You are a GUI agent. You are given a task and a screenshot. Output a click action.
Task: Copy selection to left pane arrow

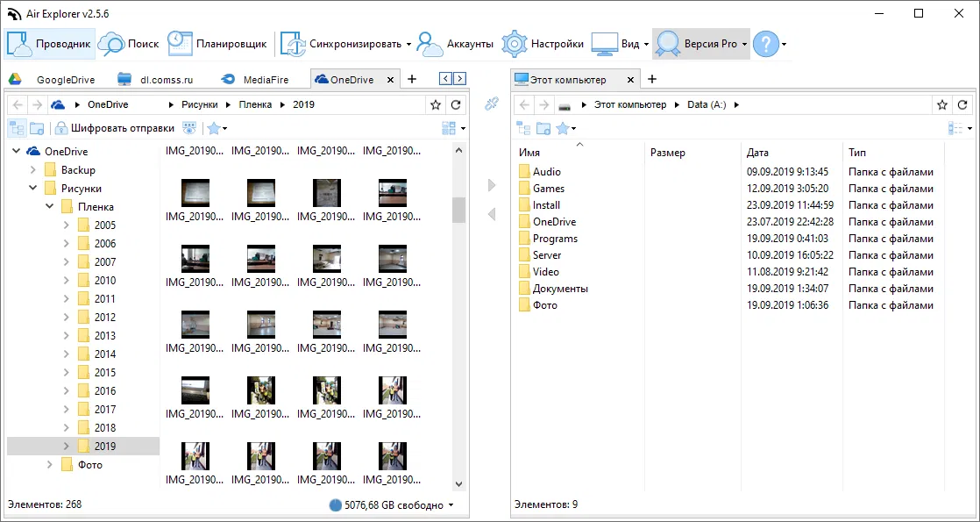491,214
